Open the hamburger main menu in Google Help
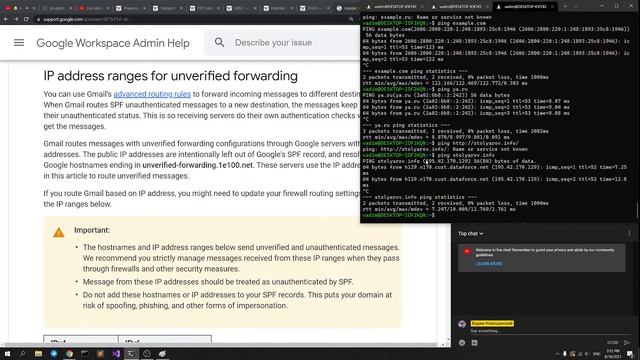The image size is (640, 360). click(19, 43)
